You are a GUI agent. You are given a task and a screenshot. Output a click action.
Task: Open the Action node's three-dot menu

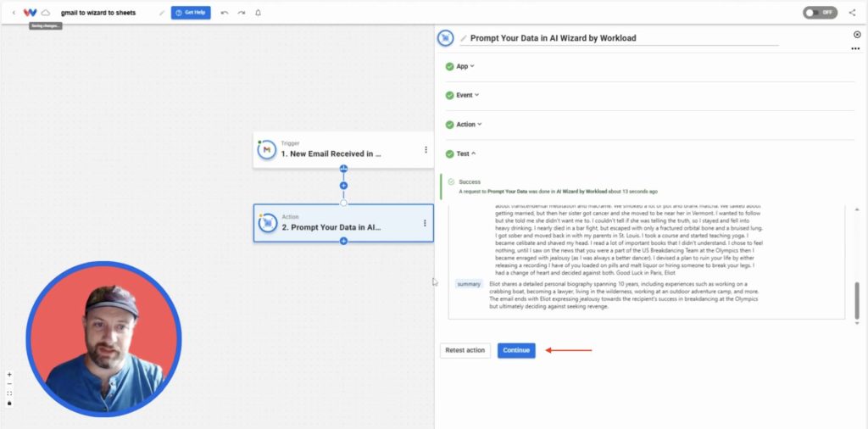[425, 223]
